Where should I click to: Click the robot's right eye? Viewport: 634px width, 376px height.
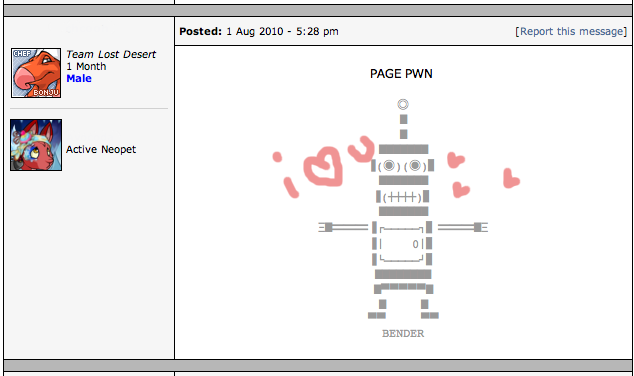point(415,165)
